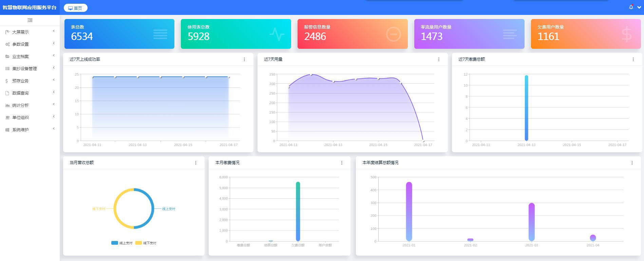Viewport: 644px width, 261px height.
Task: Open the user dropdown arrow in header
Action: tap(639, 7)
